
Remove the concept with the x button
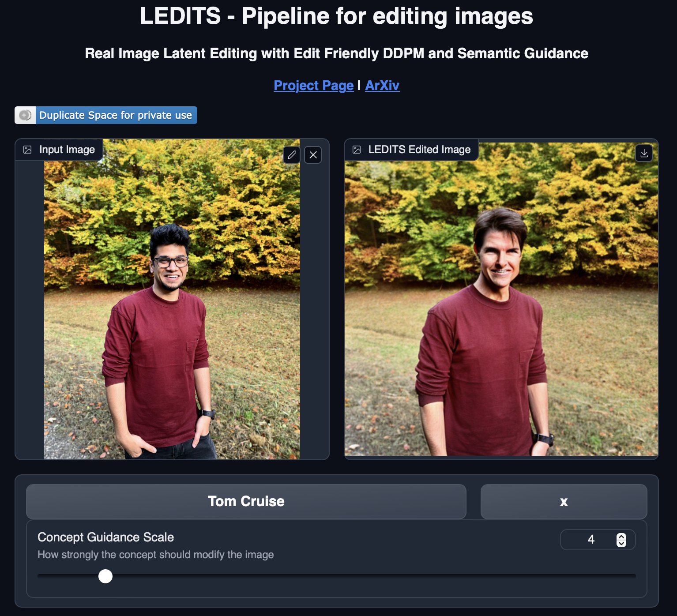point(564,501)
